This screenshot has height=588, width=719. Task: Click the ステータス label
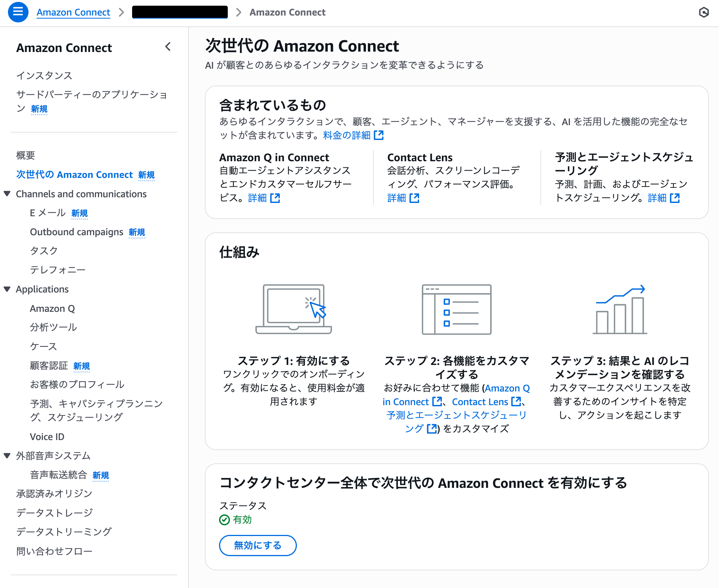click(x=243, y=506)
